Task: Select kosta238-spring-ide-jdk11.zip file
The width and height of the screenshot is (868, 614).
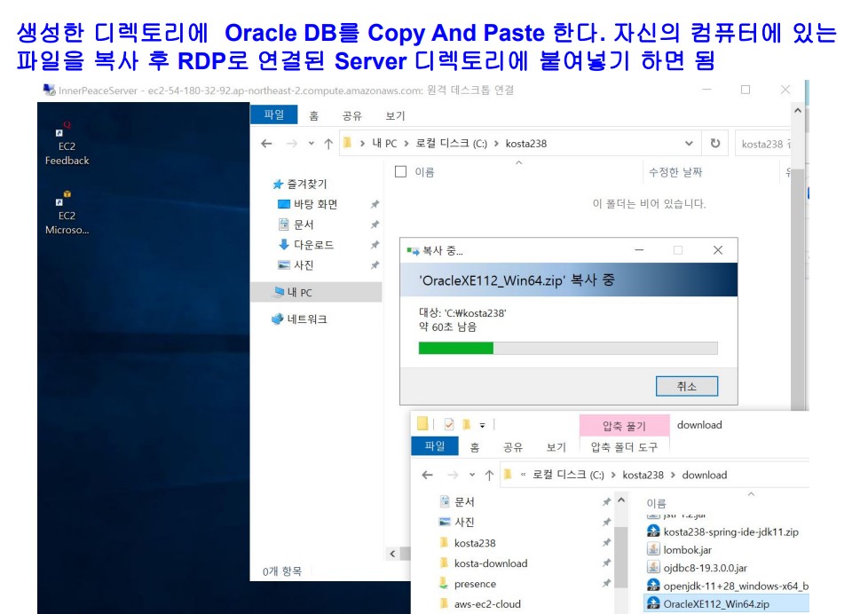Action: coord(723,532)
